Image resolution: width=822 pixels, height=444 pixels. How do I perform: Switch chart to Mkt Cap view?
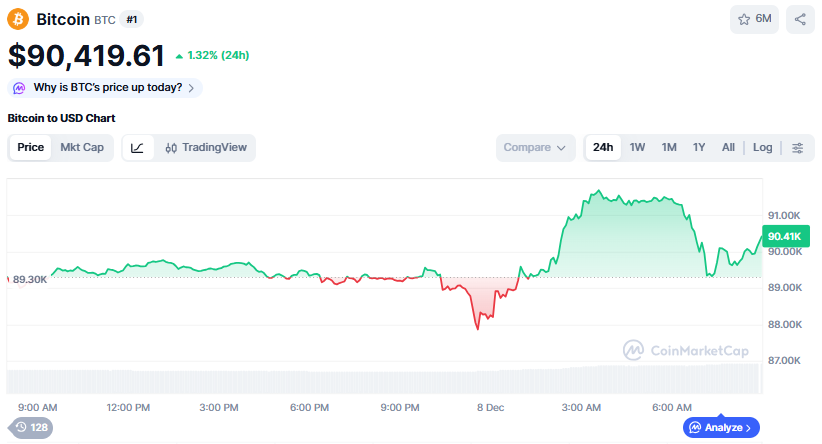click(x=82, y=148)
